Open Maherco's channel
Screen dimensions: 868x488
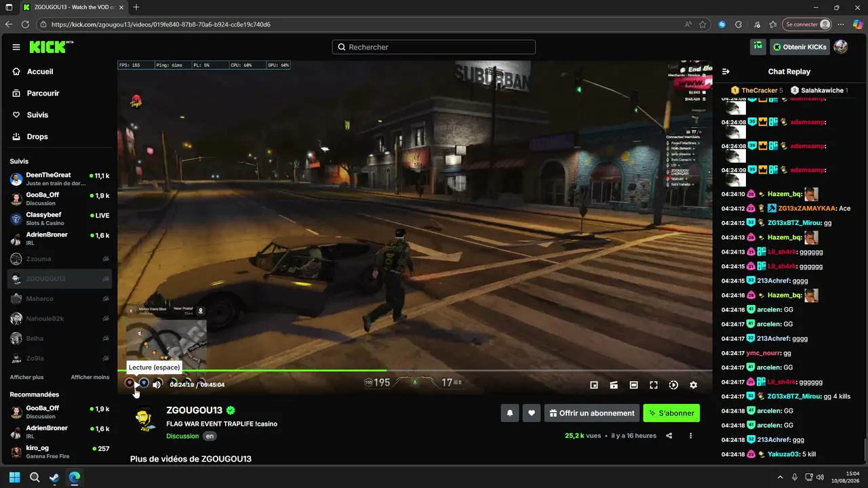point(60,299)
